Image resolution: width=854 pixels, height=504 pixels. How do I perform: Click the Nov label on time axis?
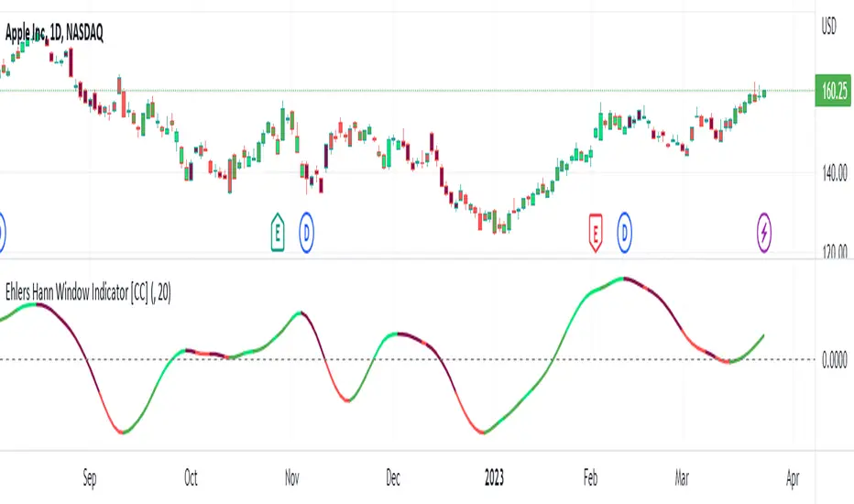[x=292, y=477]
